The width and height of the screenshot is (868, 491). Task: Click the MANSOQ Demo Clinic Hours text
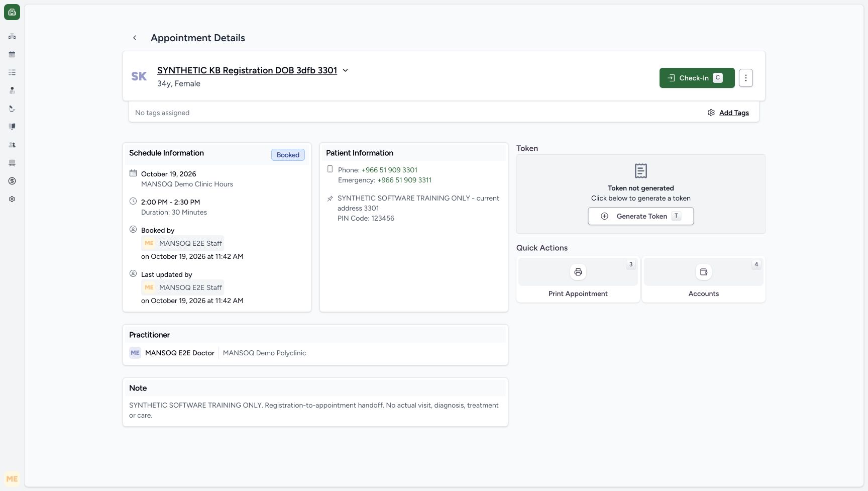pyautogui.click(x=187, y=184)
